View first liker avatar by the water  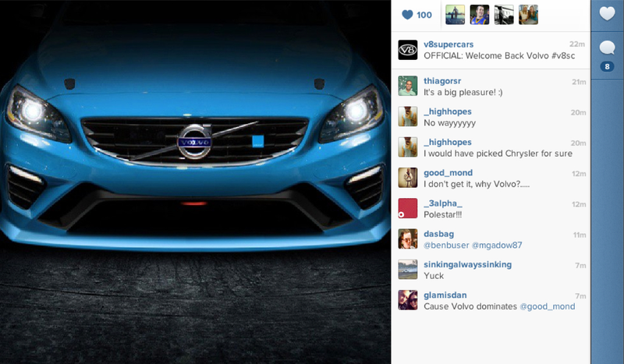(455, 15)
